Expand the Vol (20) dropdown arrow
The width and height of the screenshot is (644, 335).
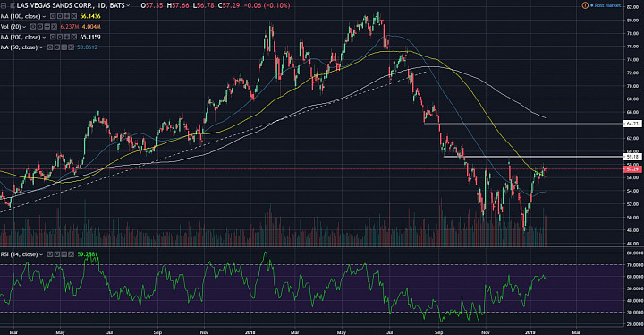[x=24, y=27]
